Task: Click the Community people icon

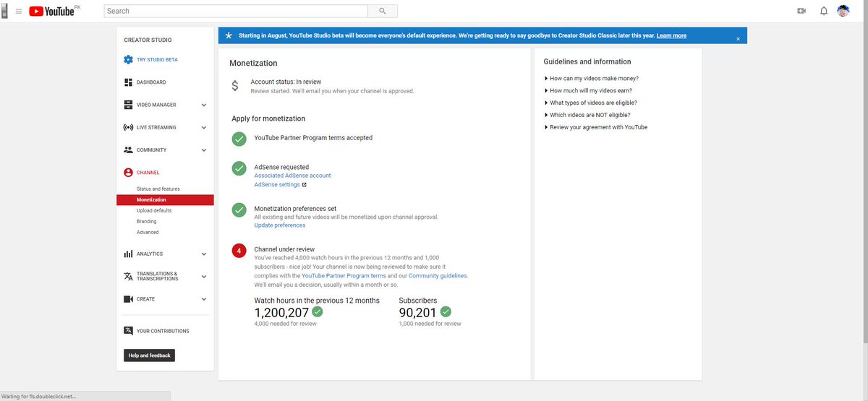Action: (x=128, y=150)
